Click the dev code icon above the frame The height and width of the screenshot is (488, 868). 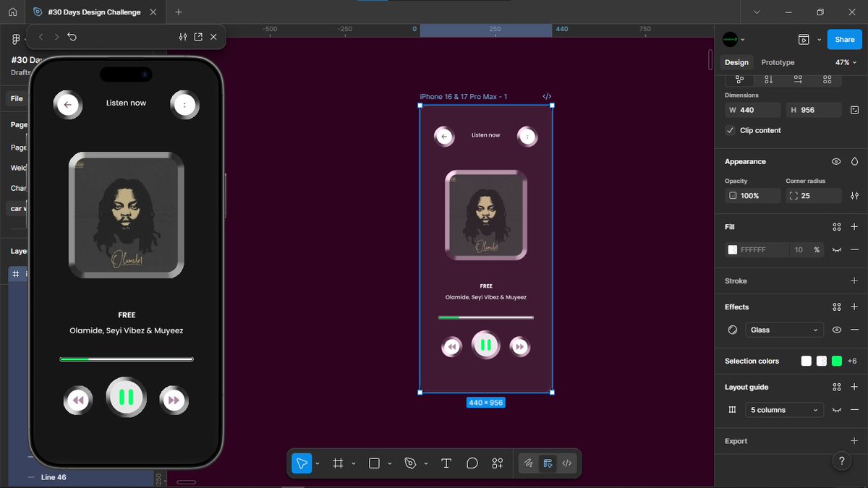(547, 96)
